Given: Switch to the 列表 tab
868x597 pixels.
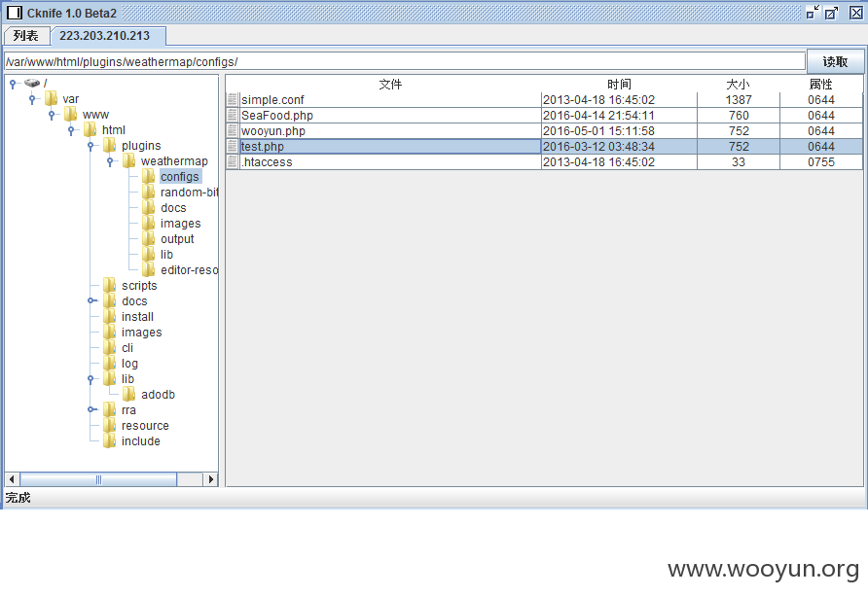Looking at the screenshot, I should point(26,35).
